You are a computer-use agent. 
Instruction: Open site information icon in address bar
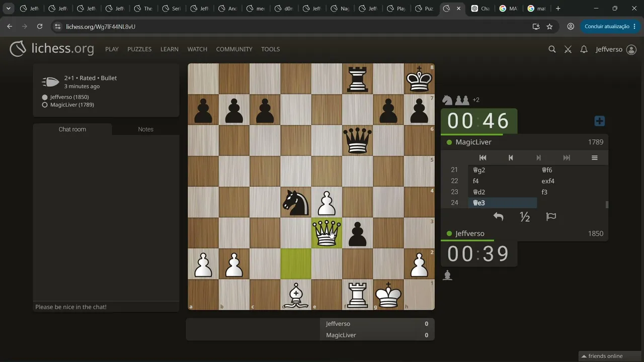[57, 26]
